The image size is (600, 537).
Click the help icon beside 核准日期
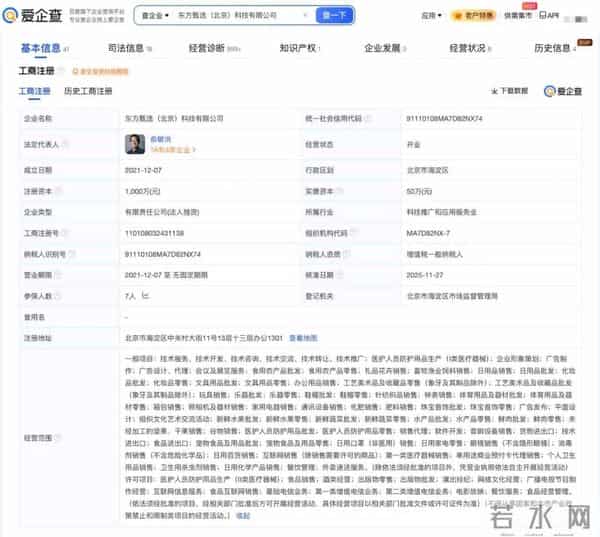pos(339,274)
